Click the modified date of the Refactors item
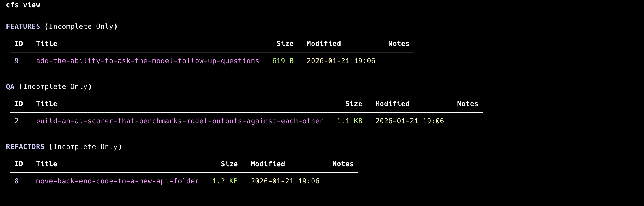 [x=285, y=181]
